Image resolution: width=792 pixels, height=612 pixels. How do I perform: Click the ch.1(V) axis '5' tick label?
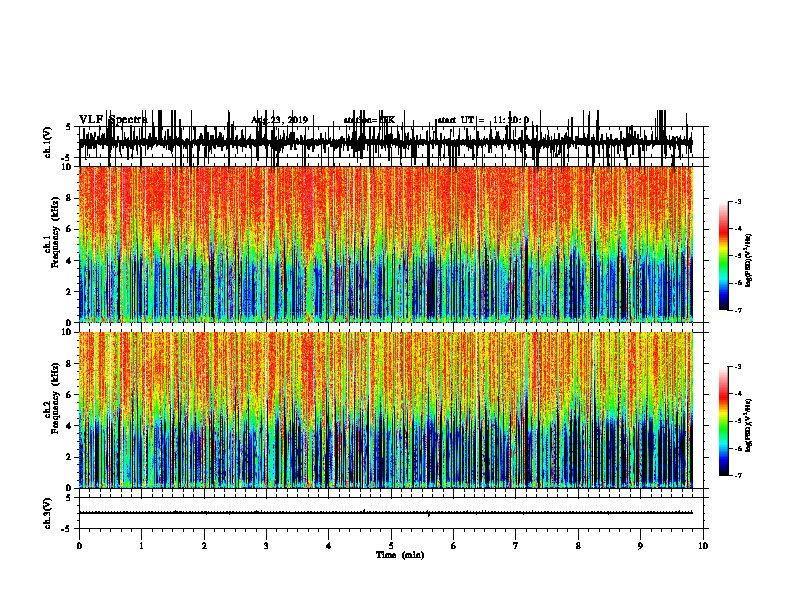point(68,127)
